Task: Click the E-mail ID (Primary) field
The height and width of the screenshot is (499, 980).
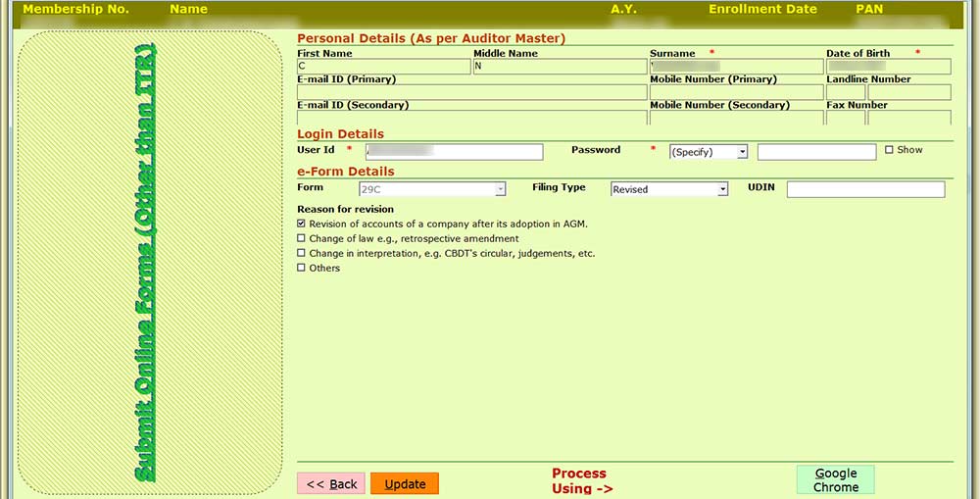Action: point(471,92)
